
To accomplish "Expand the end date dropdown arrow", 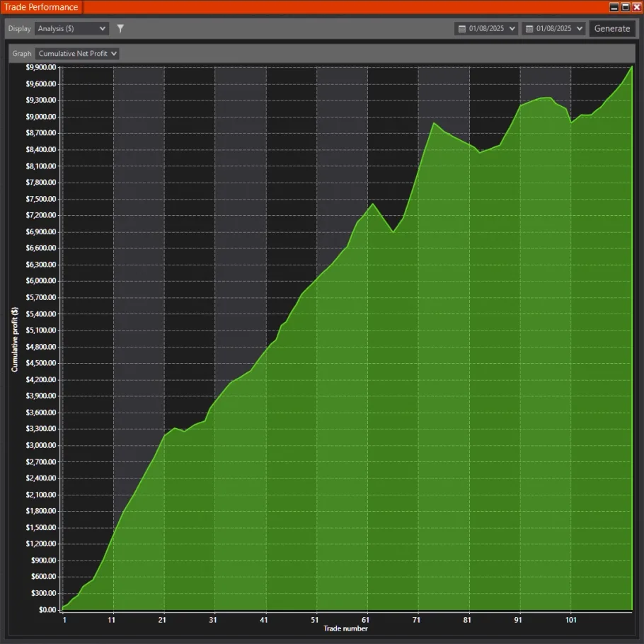I will pyautogui.click(x=580, y=29).
